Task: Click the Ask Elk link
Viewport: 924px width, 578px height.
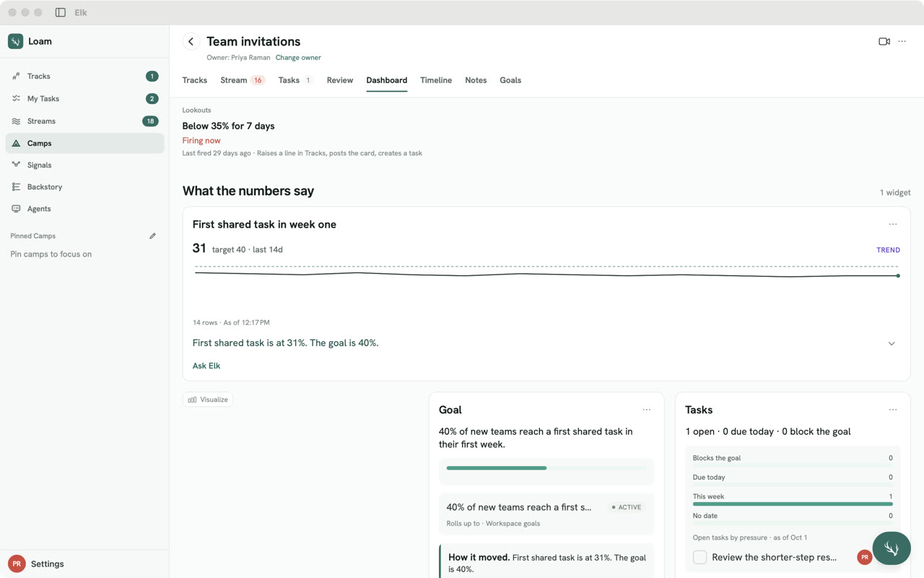Action: 206,366
